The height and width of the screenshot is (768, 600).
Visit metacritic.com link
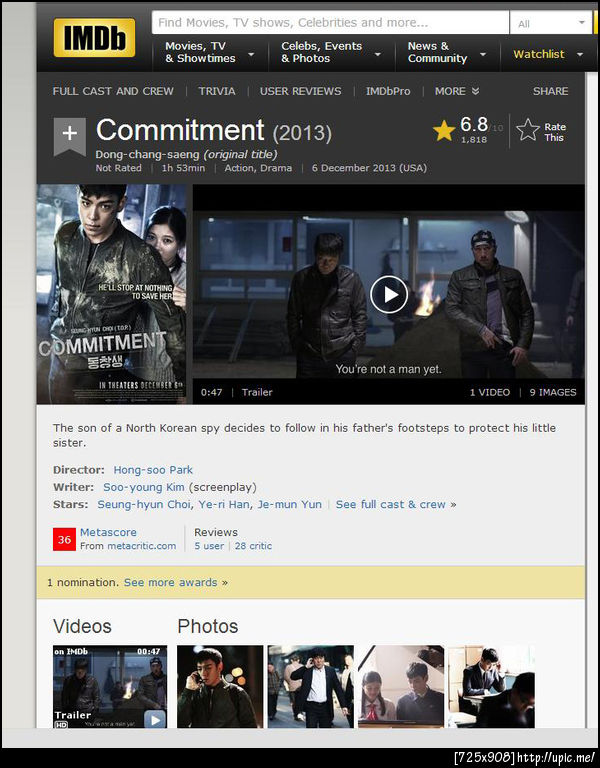pyautogui.click(x=142, y=546)
